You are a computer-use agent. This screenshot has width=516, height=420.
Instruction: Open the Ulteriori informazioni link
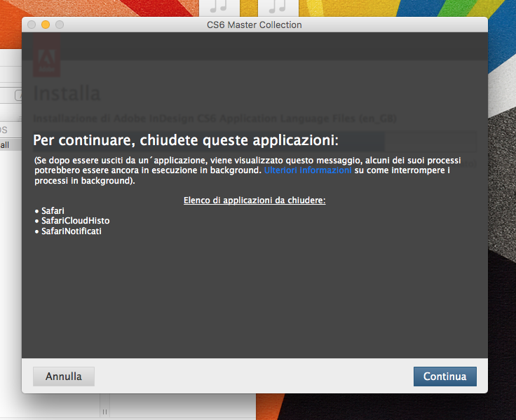point(308,170)
